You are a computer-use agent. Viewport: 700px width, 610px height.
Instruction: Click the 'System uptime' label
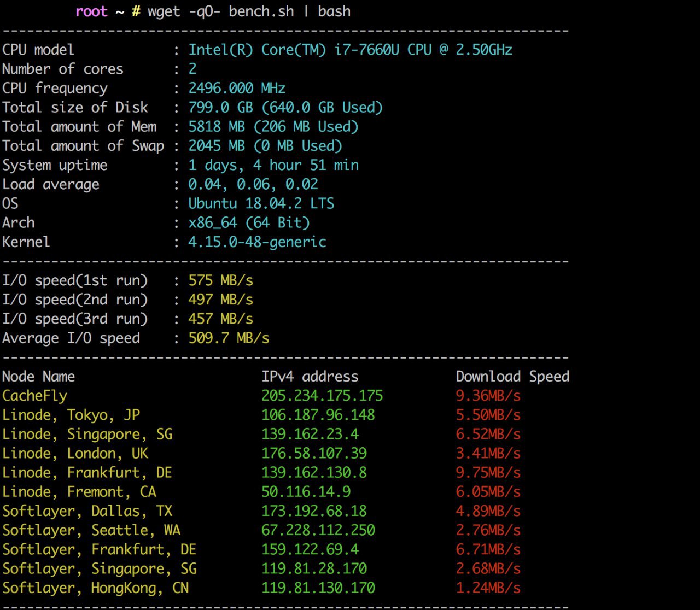pyautogui.click(x=55, y=165)
